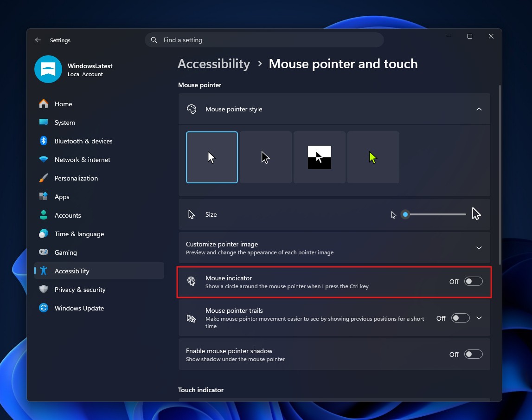Screen dimensions: 532x420
Task: Open the Home settings page
Action: click(x=99, y=104)
